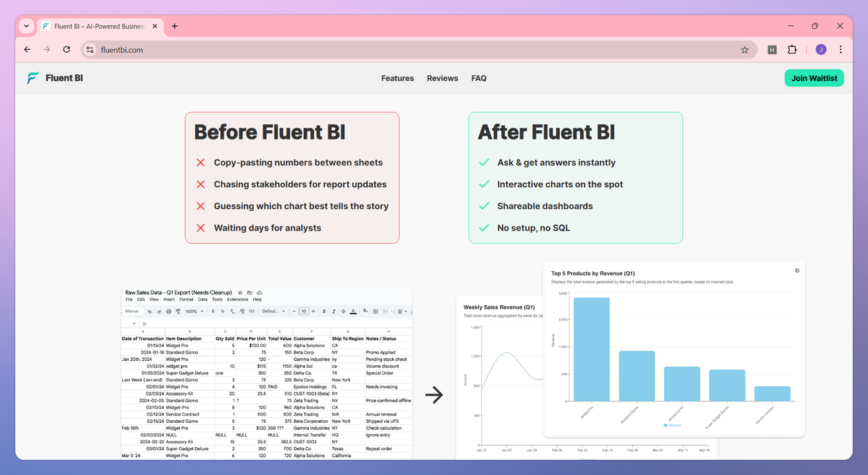Viewport: 868px width, 475px height.
Task: Click cloud status icon beside spreadsheet title
Action: (259, 293)
